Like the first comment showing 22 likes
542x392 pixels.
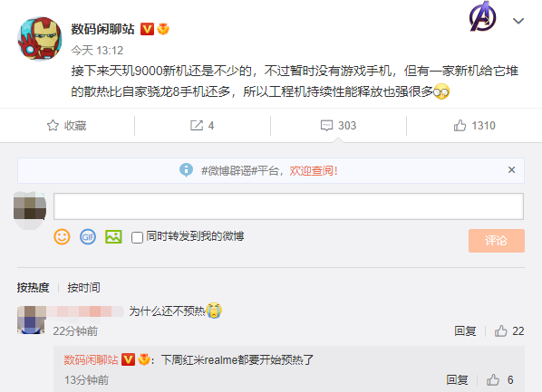coord(501,330)
